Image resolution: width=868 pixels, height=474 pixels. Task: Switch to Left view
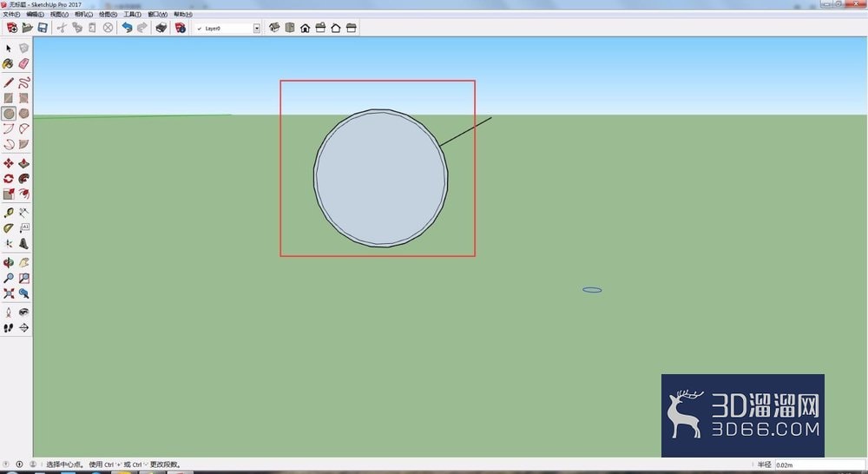[351, 28]
